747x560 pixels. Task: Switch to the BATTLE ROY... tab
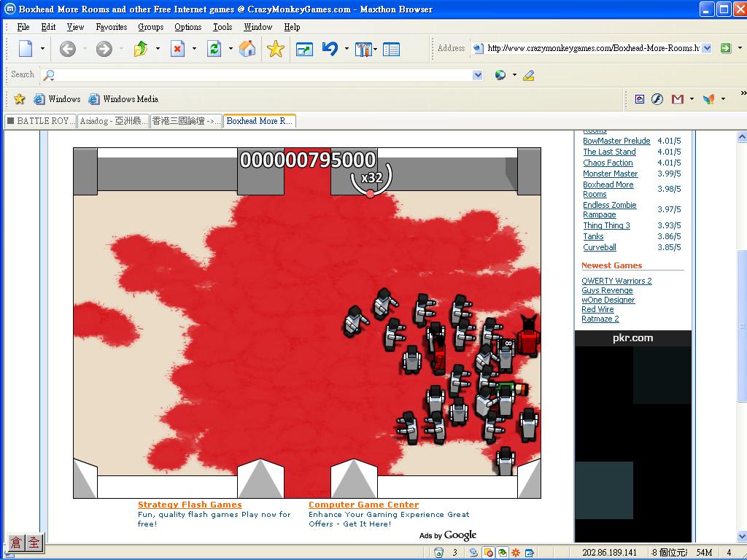pyautogui.click(x=41, y=121)
